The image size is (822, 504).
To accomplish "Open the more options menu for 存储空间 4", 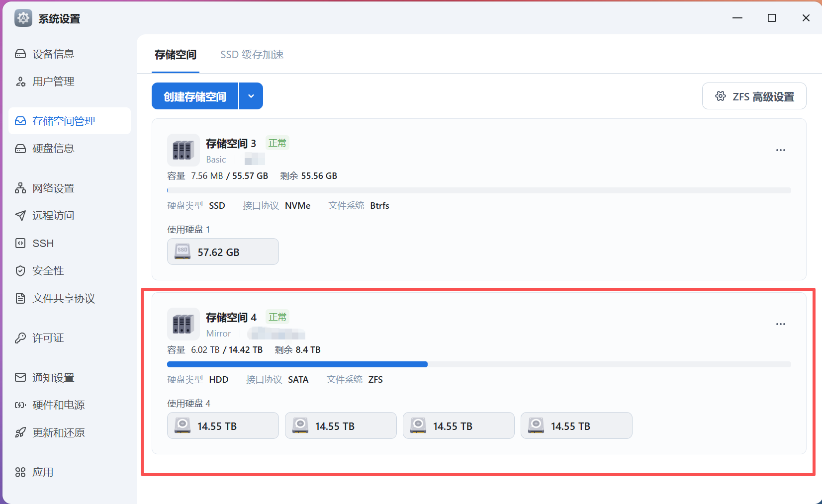I will (x=781, y=324).
